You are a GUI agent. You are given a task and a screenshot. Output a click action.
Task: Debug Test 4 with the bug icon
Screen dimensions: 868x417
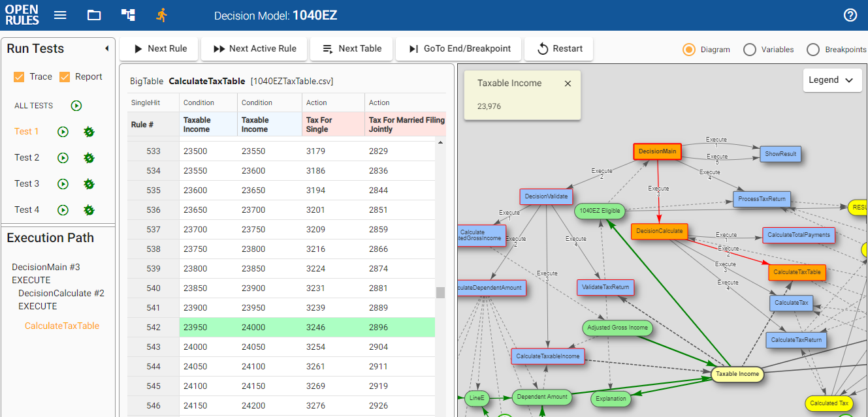click(x=89, y=209)
